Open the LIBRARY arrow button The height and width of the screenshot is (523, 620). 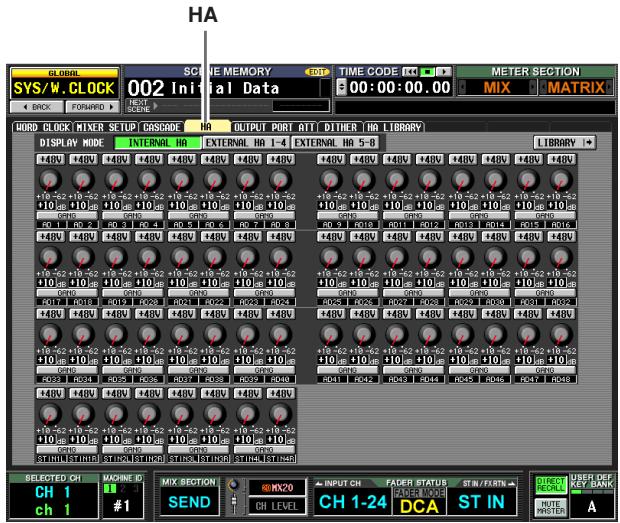pyautogui.click(x=565, y=143)
